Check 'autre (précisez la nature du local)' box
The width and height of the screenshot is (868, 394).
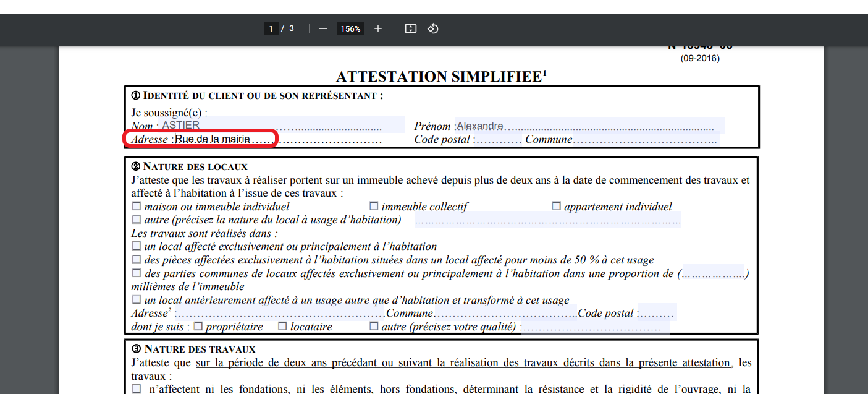pos(137,219)
